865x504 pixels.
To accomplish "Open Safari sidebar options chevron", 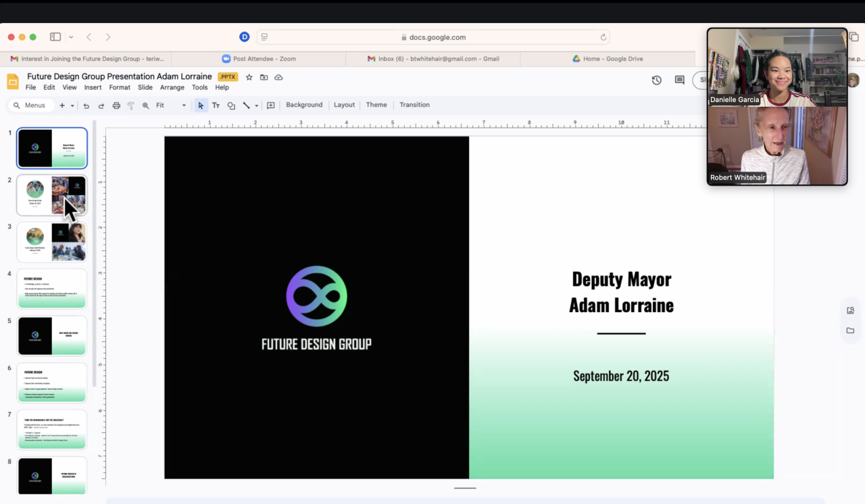I will point(71,37).
